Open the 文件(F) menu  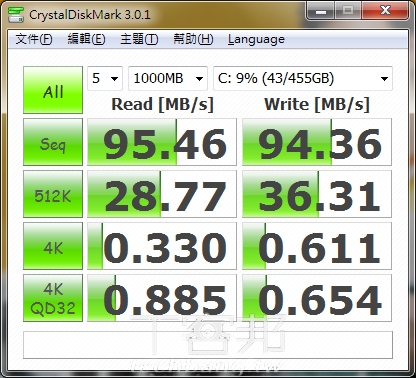[34, 39]
